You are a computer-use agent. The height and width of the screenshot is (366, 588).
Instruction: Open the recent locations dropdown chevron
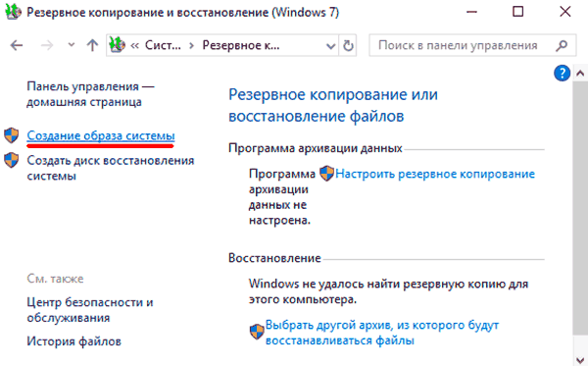(72, 45)
